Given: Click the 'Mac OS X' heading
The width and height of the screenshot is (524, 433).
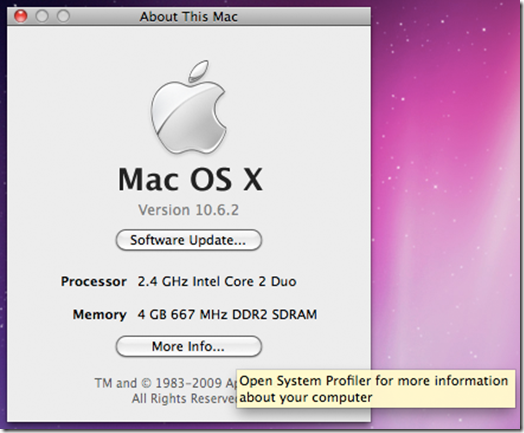Looking at the screenshot, I should [x=190, y=179].
